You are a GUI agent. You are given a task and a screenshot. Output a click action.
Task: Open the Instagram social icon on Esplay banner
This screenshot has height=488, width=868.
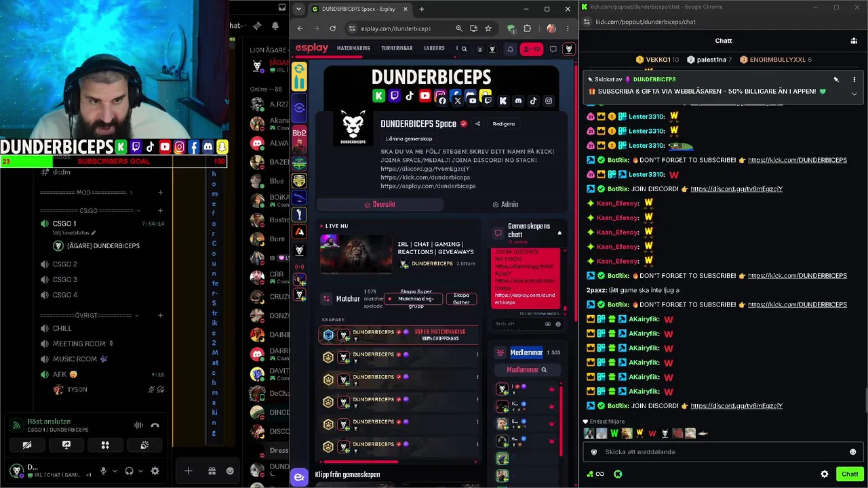click(x=549, y=101)
